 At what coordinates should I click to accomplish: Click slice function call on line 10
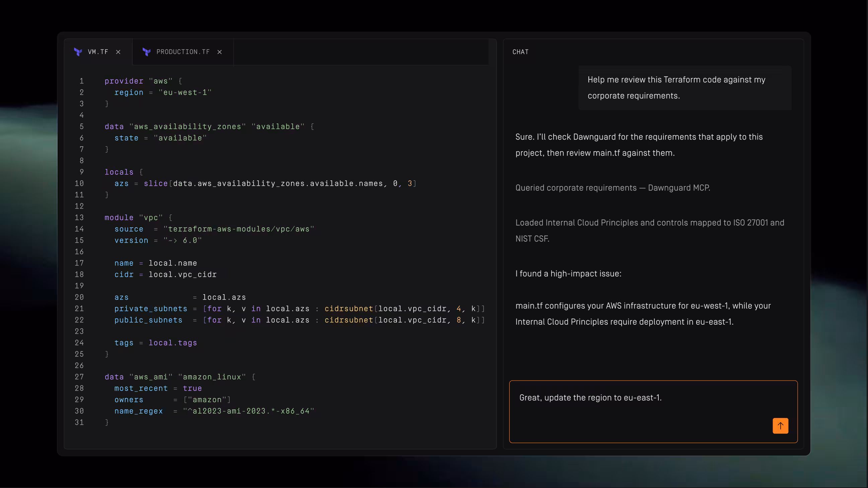[x=156, y=183]
